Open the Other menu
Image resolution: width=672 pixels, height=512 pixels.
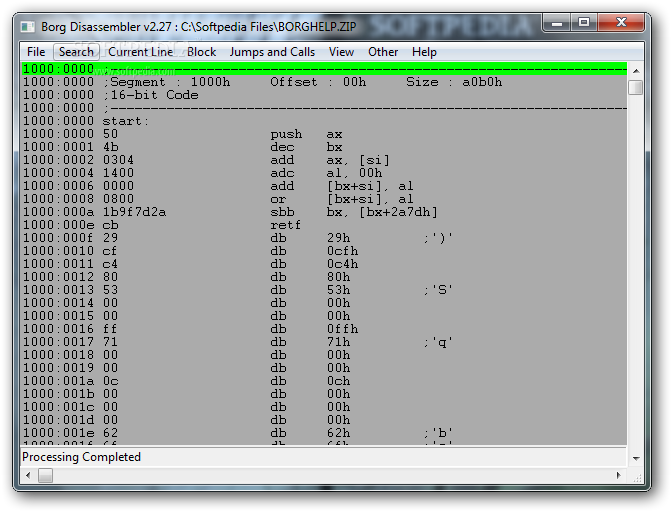tap(383, 52)
